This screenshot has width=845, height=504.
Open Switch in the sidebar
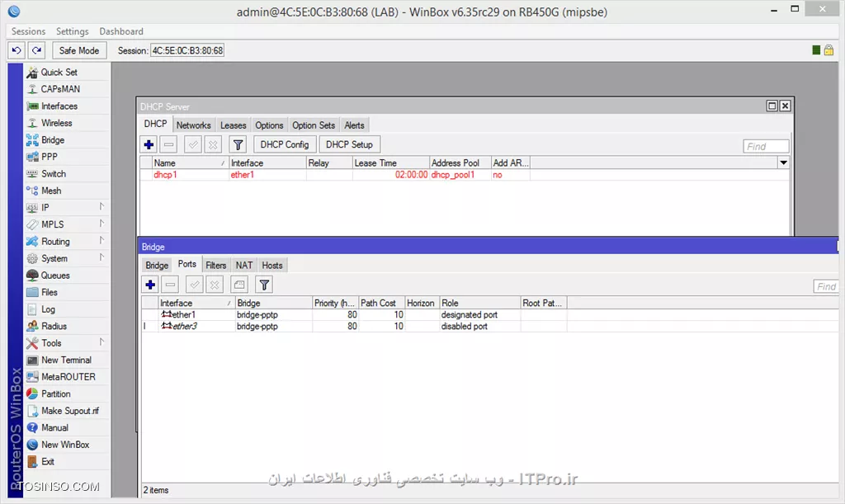[54, 174]
